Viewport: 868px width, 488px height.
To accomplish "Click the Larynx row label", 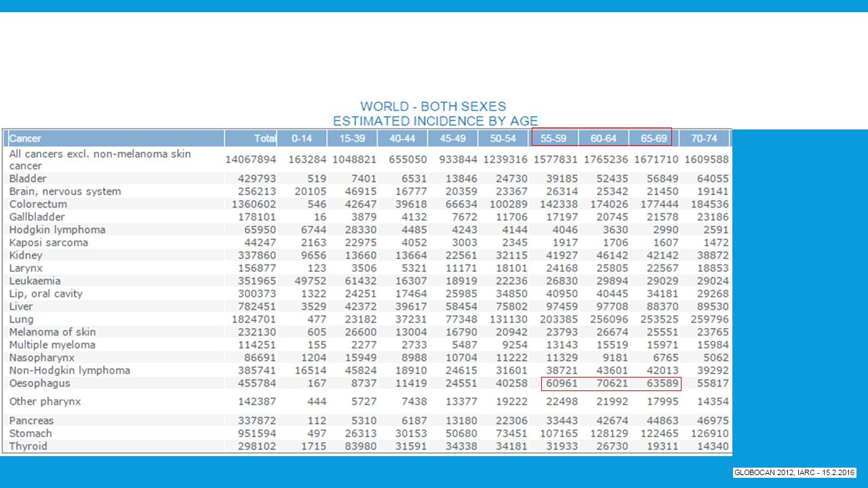I will (x=26, y=268).
